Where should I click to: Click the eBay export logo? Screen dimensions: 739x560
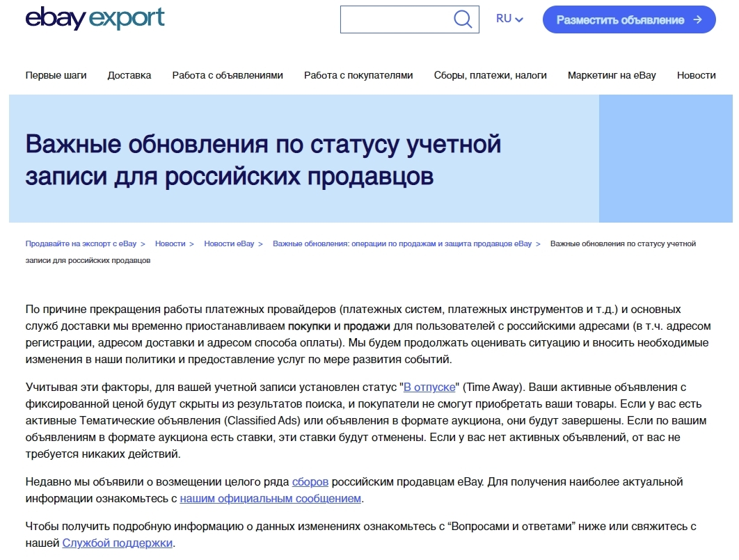pos(95,18)
